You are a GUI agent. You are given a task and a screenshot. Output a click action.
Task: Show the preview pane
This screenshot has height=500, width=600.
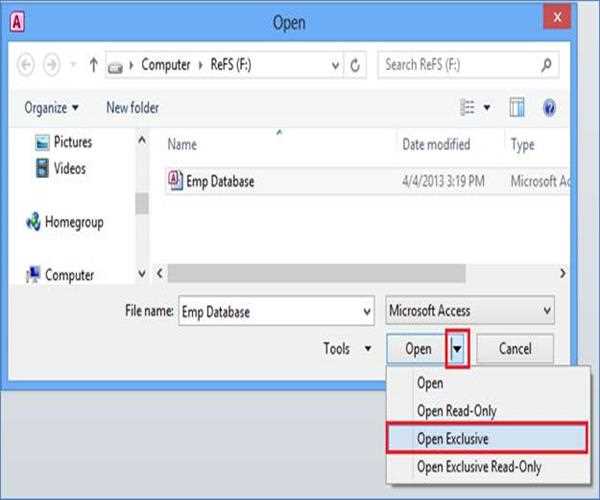click(x=517, y=107)
